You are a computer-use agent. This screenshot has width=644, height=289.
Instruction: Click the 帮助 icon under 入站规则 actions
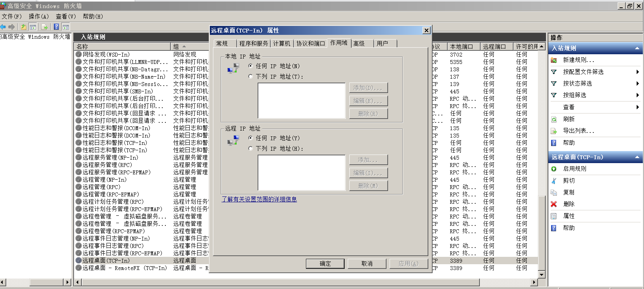coord(554,143)
